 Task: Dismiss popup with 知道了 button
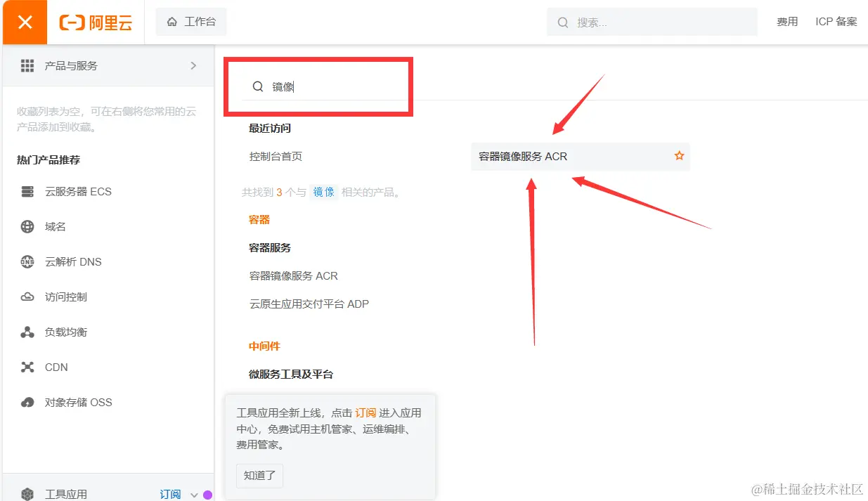pos(259,475)
